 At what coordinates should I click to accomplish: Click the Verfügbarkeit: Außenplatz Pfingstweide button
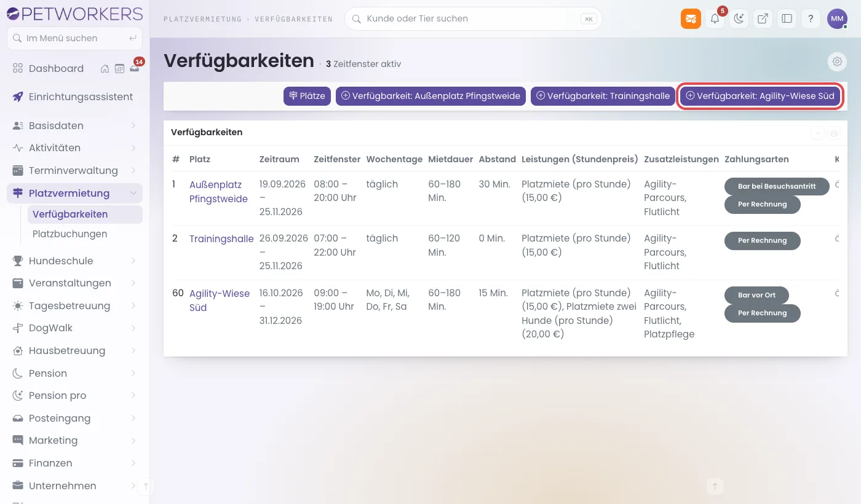click(x=431, y=96)
